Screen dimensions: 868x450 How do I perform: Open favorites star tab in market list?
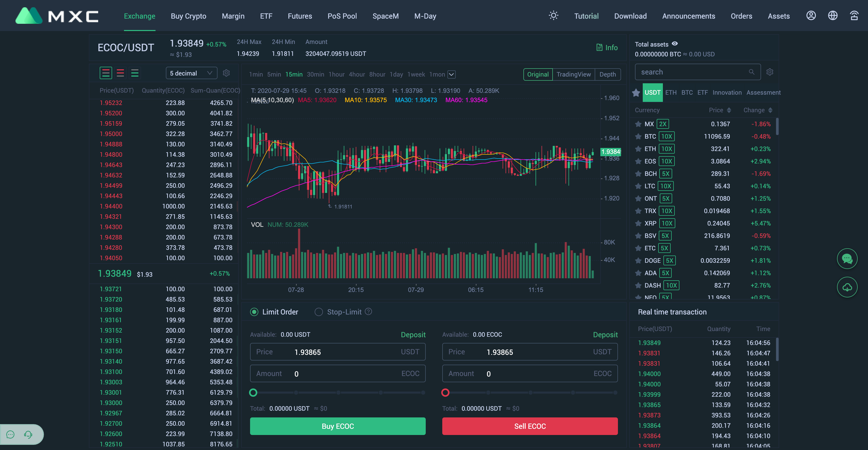(x=636, y=92)
